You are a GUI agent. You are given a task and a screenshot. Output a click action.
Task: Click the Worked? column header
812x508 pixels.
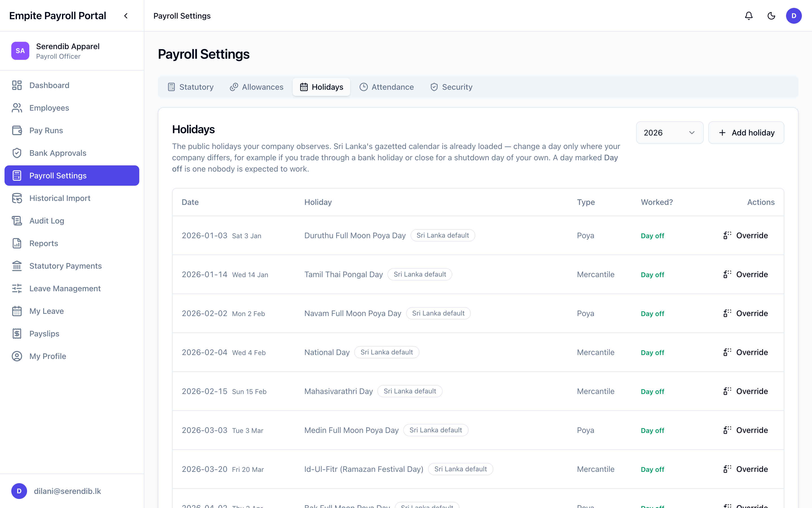tap(657, 202)
